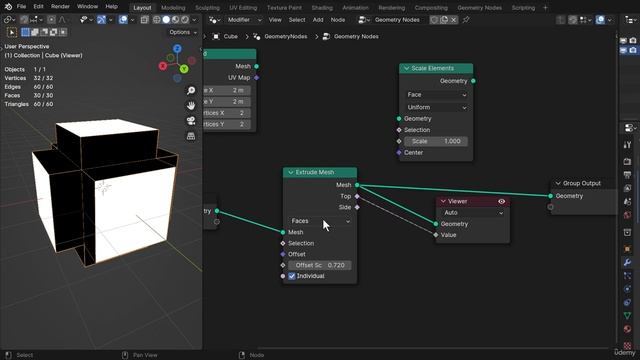Open the Output properties tab
Screen dimensions: 640x360
[628, 175]
